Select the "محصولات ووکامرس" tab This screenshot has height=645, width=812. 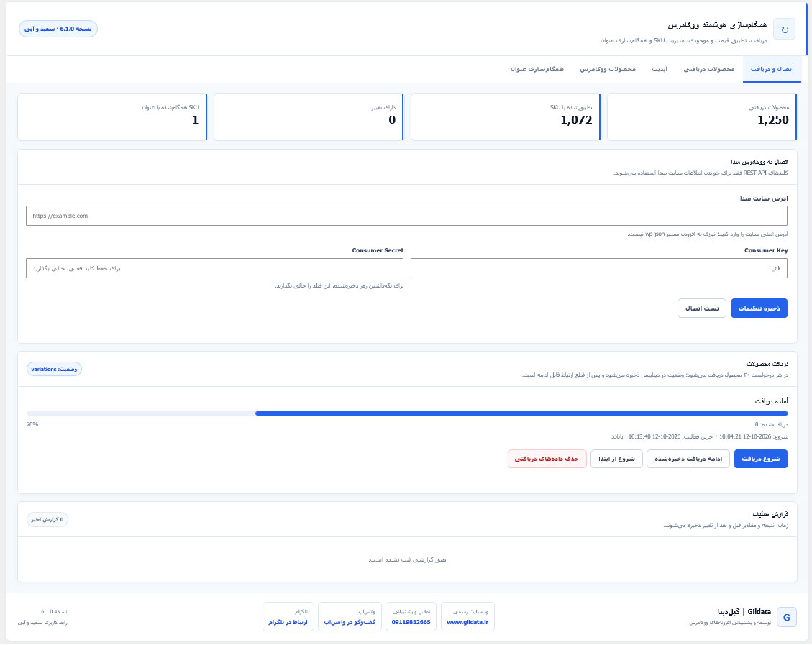608,69
